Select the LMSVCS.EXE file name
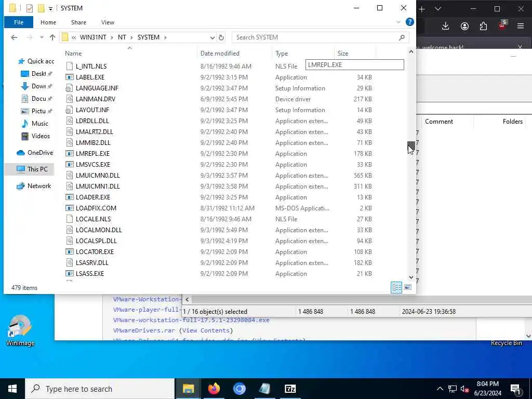Screen dimensions: 532x399 [x=93, y=165]
